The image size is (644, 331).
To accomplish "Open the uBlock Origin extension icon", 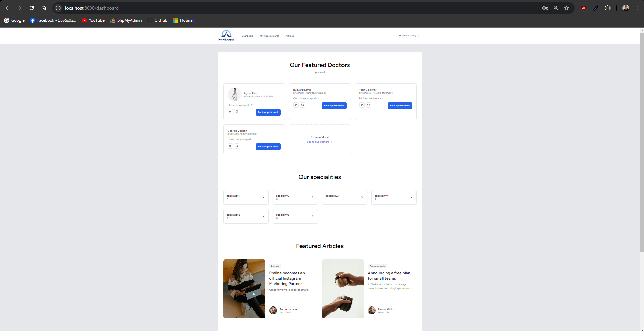I will [x=583, y=8].
